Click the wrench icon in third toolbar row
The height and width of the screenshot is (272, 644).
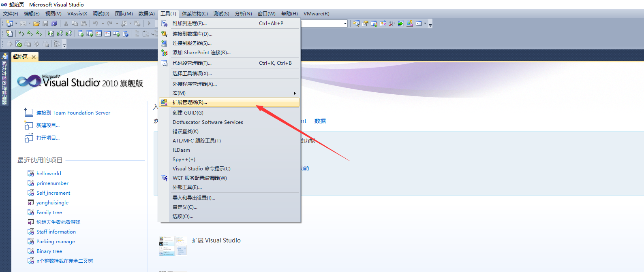pos(57,44)
